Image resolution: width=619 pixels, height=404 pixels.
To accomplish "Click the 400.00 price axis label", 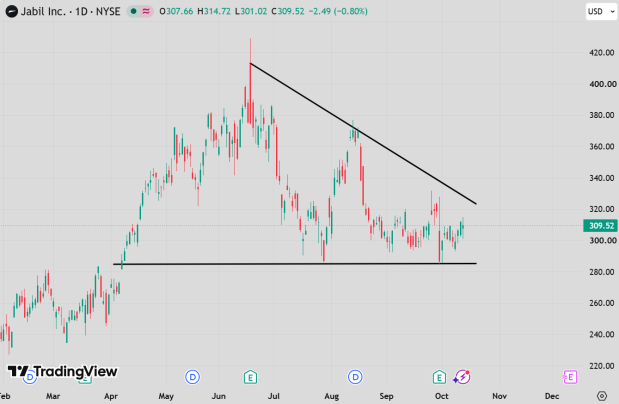I will (x=602, y=84).
